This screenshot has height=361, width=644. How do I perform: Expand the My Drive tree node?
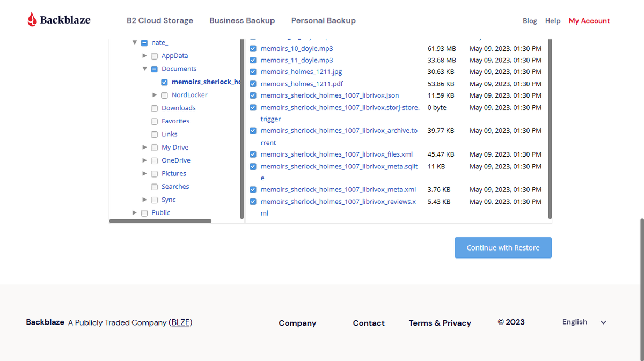tap(144, 147)
